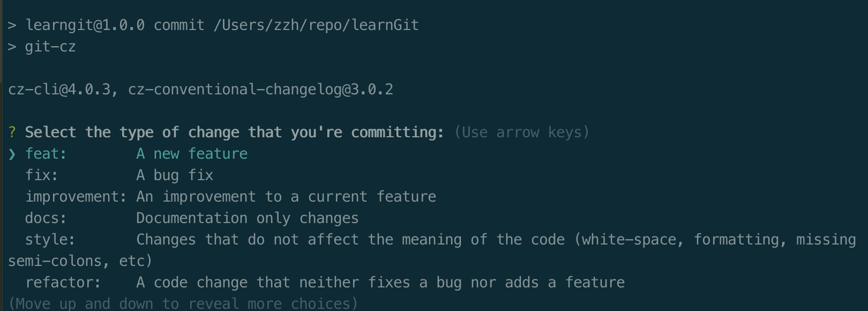Click the "Select the type of change" prompt
Image resolution: width=868 pixels, height=311 pixels.
[234, 132]
